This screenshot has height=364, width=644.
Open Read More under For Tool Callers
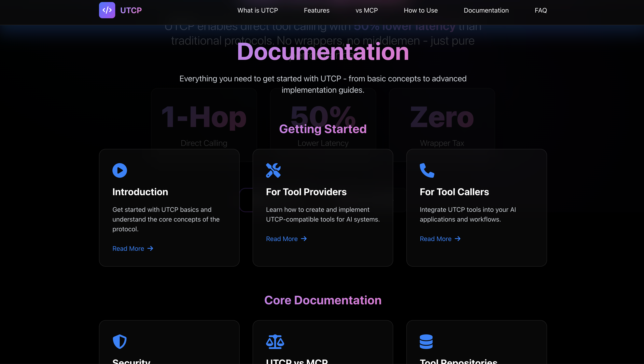(x=440, y=239)
